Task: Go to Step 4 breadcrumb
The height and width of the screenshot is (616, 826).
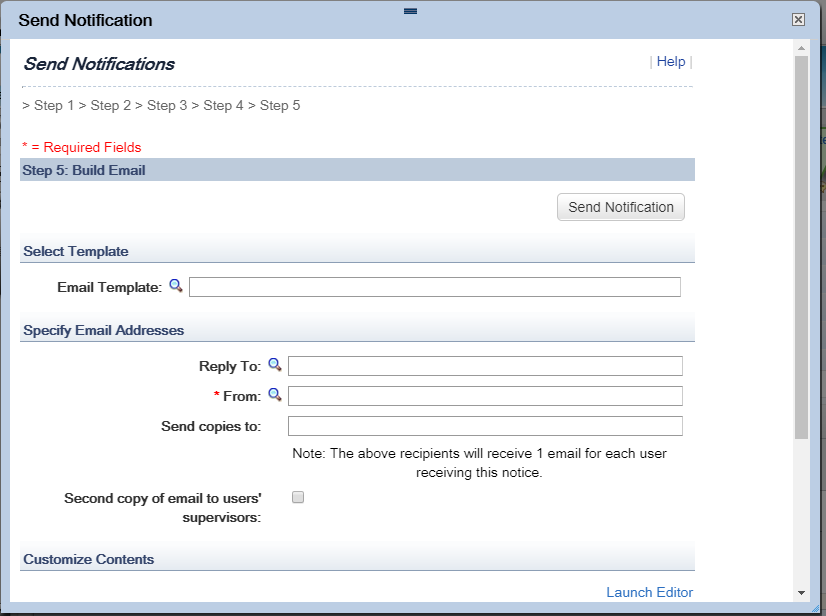Action: coord(223,105)
